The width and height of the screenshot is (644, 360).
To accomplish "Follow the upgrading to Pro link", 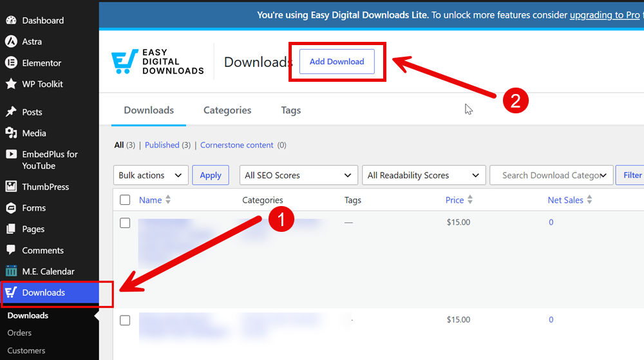I will [605, 15].
